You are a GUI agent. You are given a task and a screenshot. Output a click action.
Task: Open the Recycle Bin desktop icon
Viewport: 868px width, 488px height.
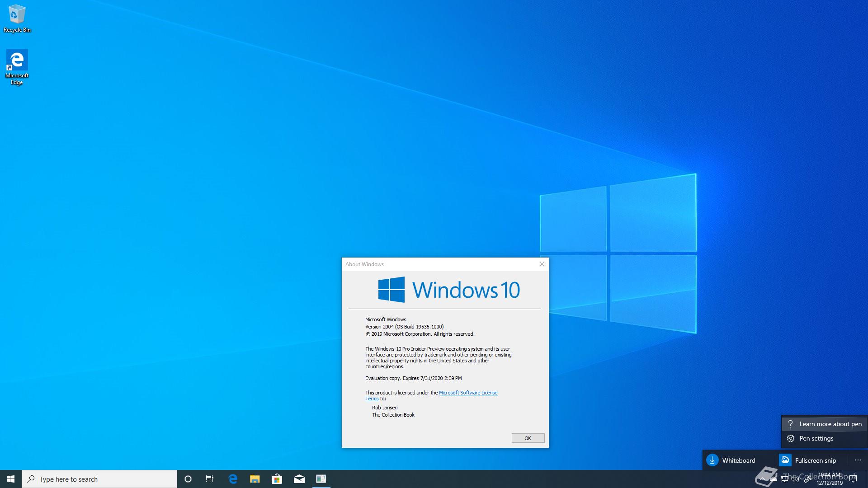pos(17,19)
